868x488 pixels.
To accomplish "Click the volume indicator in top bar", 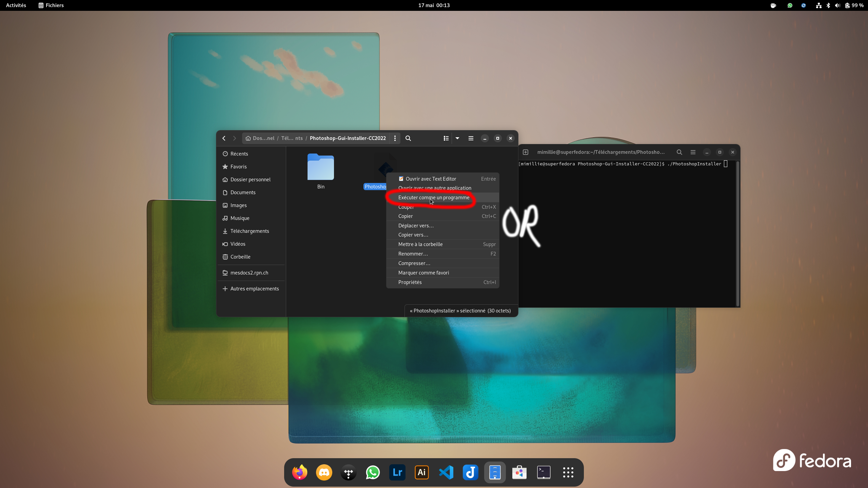I will [837, 5].
